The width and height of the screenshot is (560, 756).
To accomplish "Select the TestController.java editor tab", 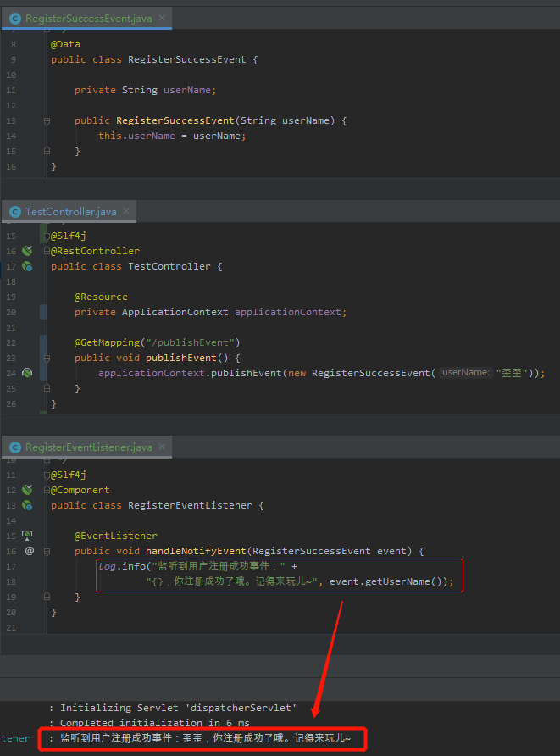I will point(69,211).
